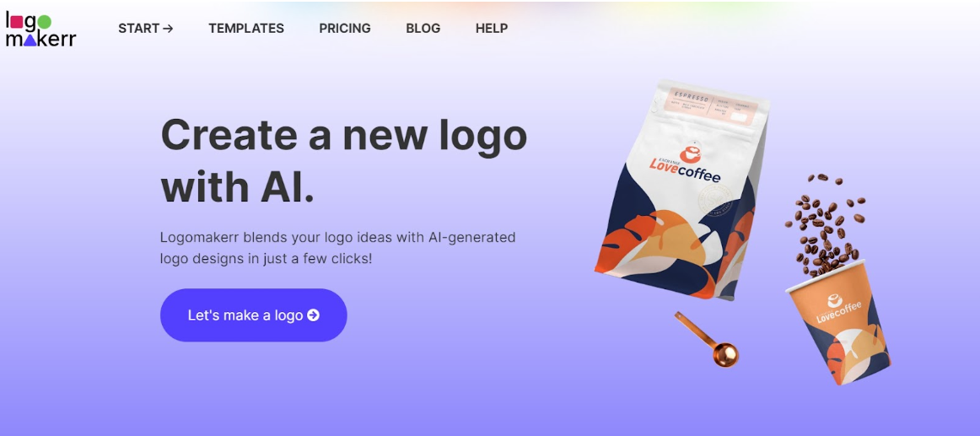This screenshot has width=980, height=436.
Task: Open the TEMPLATES page
Action: [246, 28]
